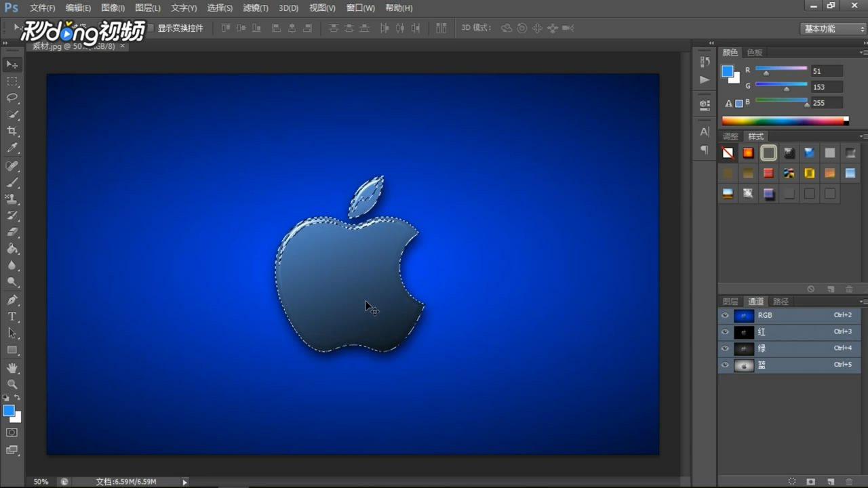This screenshot has height=488, width=868.
Task: Click the B value field showing 255
Action: (826, 103)
